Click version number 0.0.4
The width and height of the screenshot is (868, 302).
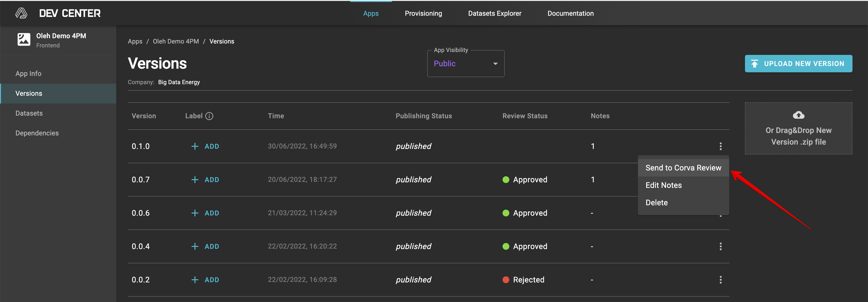click(x=140, y=247)
